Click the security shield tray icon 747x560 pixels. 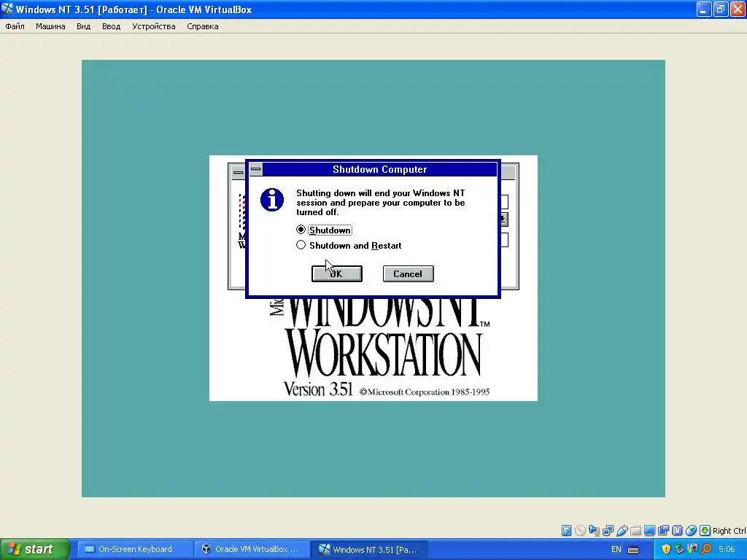click(666, 549)
